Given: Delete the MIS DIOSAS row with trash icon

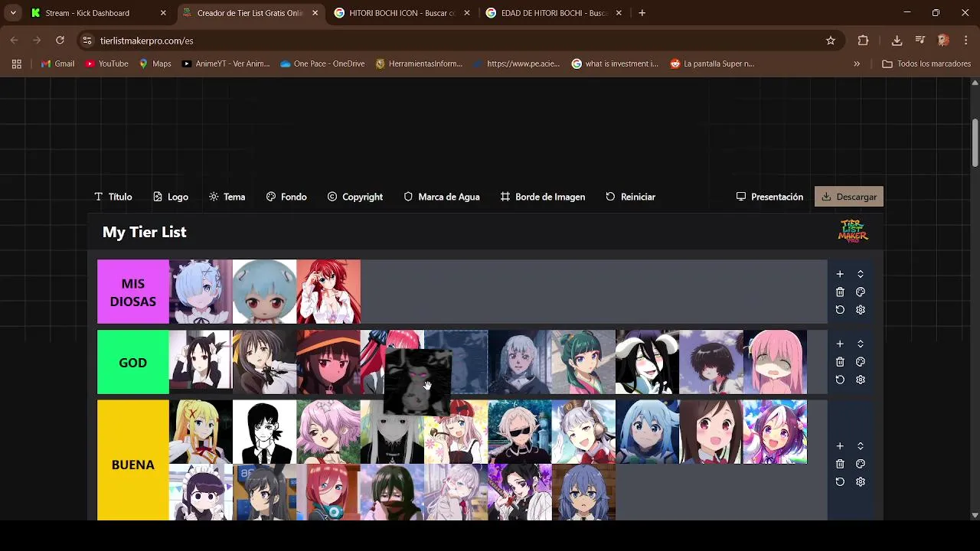Looking at the screenshot, I should [840, 292].
